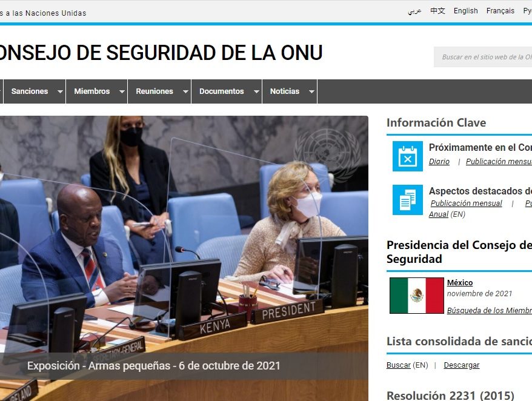Select the 中文 language option
532x401 pixels.
(x=437, y=11)
